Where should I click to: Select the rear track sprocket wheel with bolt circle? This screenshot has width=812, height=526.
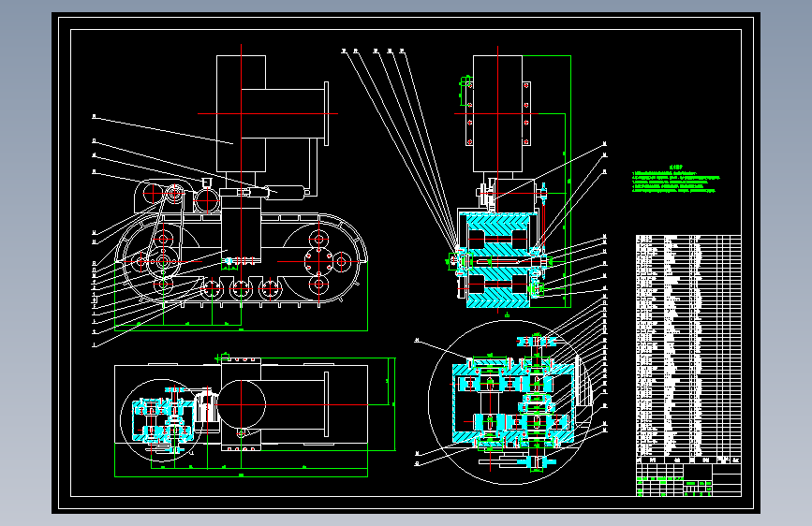coord(318,262)
